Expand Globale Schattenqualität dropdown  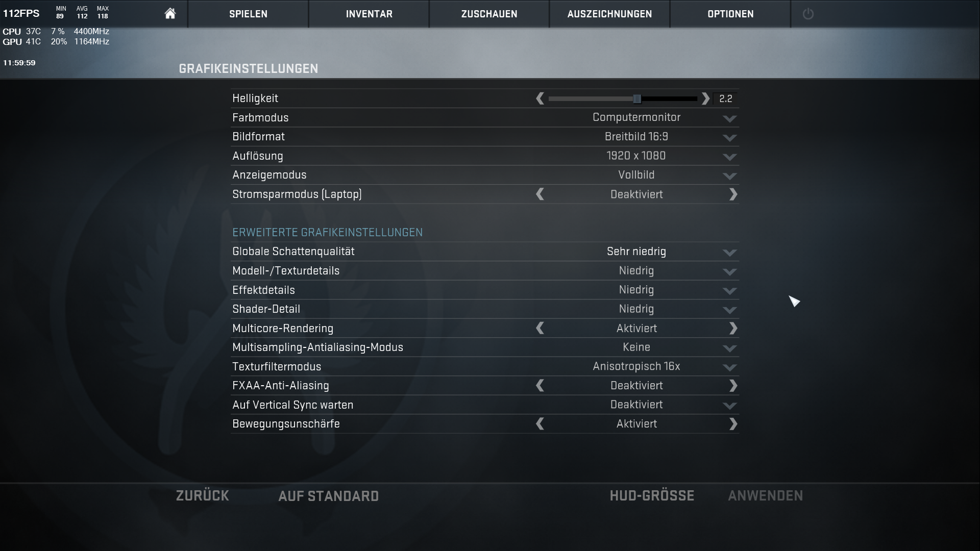[729, 252]
